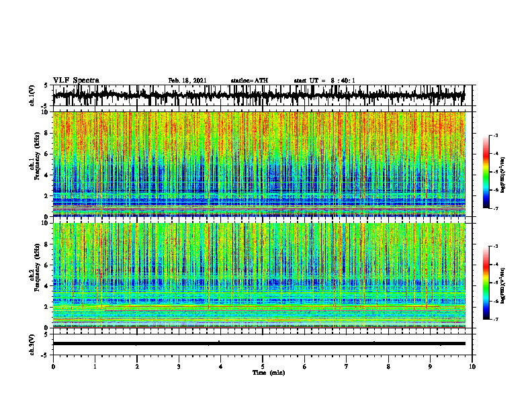This screenshot has height=411, width=532.
Task: Click the "5" minute tick label on Time axis
Action: pyautogui.click(x=263, y=367)
